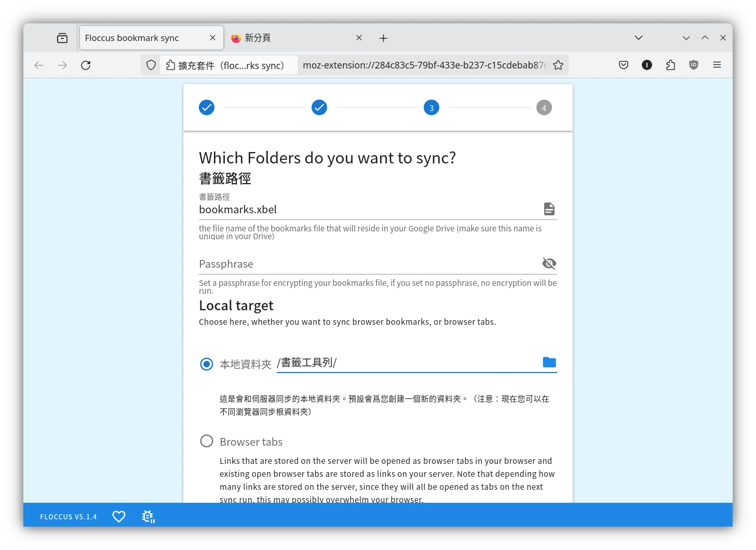Click the file icon in bookmarks path field
Image resolution: width=756 pixels, height=550 pixels.
tap(549, 209)
